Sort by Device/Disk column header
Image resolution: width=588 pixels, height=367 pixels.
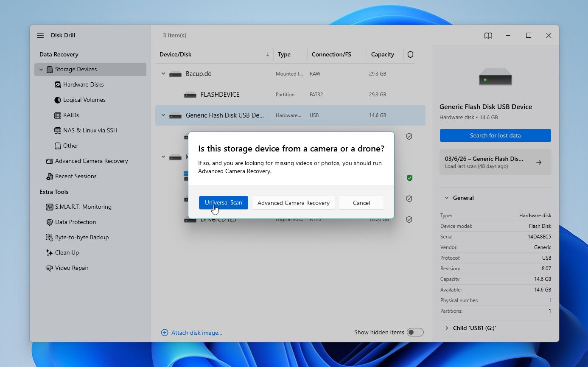[175, 55]
